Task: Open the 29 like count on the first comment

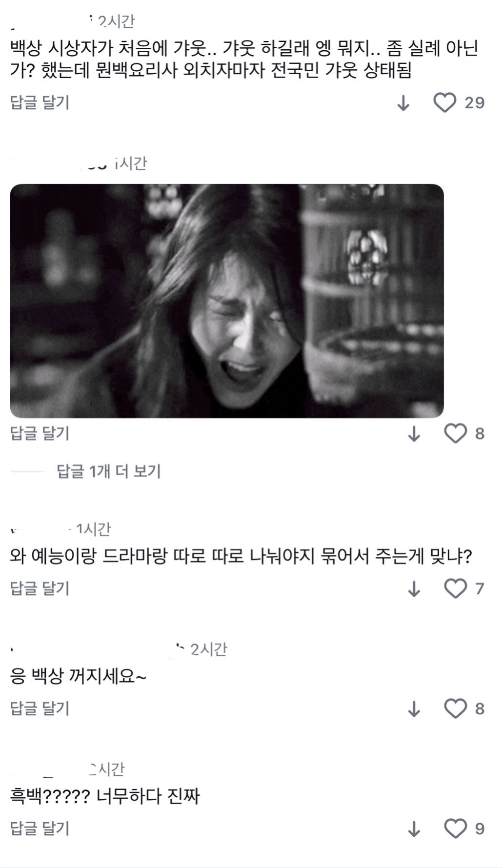Action: point(474,103)
